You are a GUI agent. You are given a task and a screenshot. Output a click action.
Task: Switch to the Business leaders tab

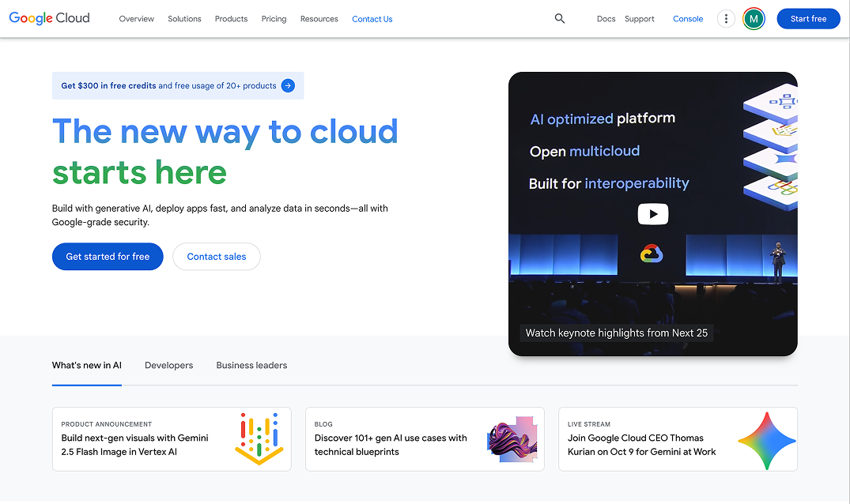point(251,365)
